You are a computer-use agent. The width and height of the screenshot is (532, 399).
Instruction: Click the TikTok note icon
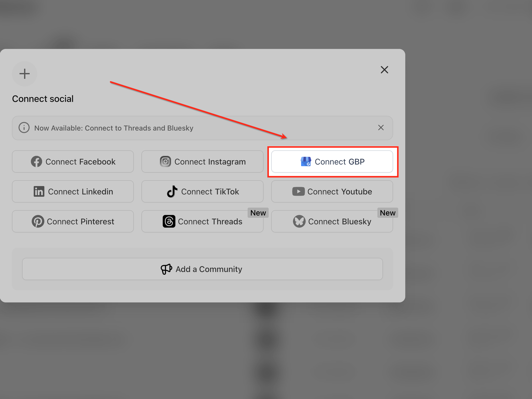pos(172,191)
